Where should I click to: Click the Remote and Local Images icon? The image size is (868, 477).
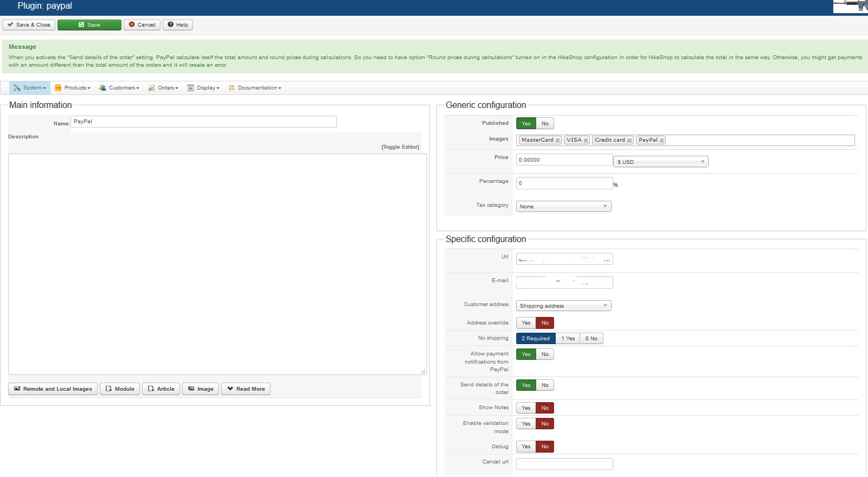coord(17,389)
